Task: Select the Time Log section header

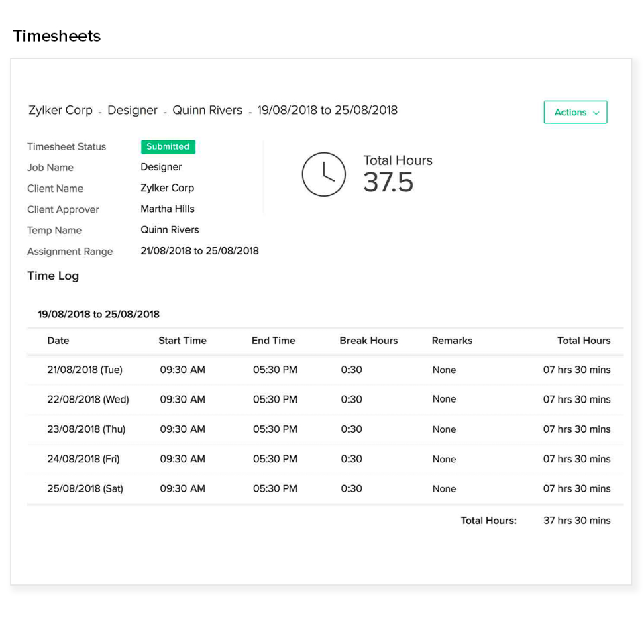Action: [53, 276]
